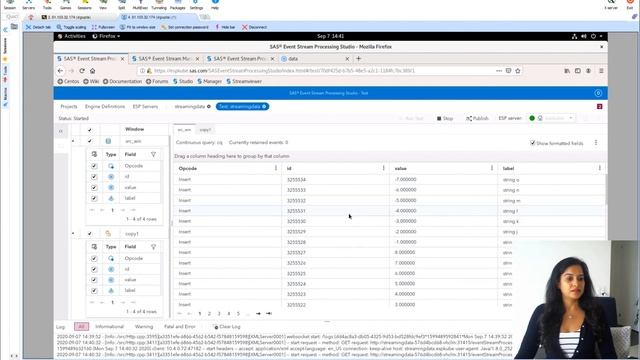Collapse left pane with double-arrow icon
The height and width of the screenshot is (360, 640).
(61, 131)
